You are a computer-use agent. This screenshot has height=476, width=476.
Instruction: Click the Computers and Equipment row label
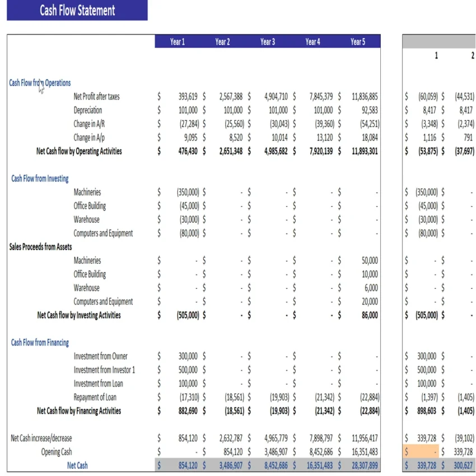[104, 233]
